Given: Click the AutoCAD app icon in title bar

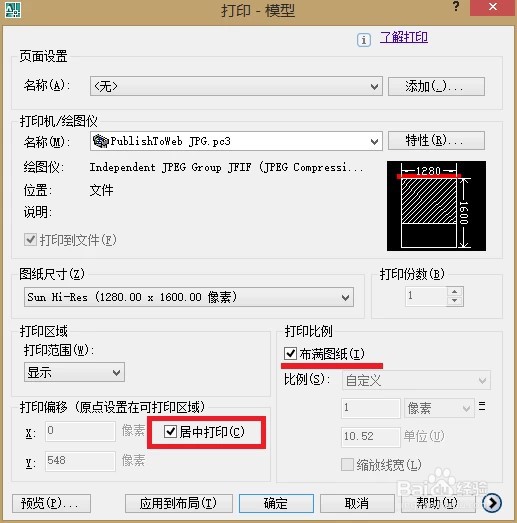Looking at the screenshot, I should coord(13,10).
